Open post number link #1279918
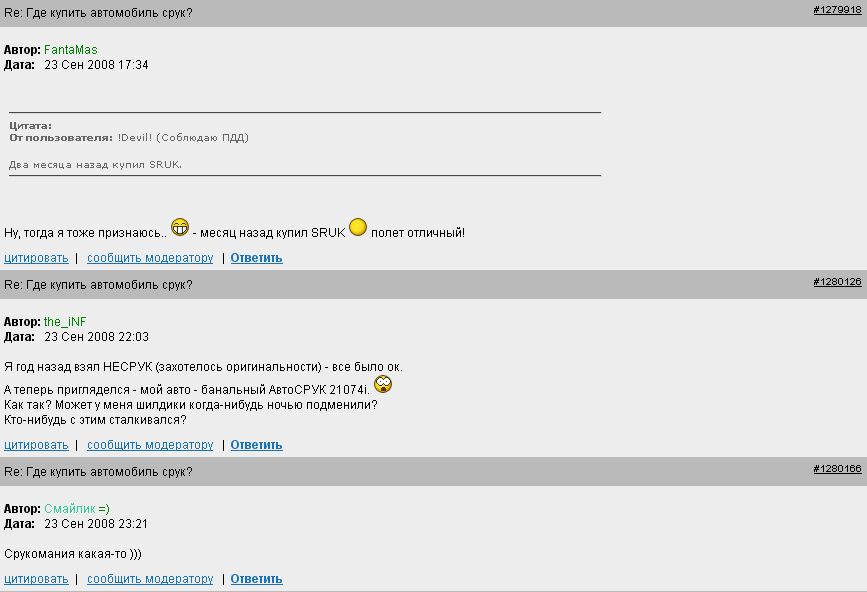 point(837,9)
